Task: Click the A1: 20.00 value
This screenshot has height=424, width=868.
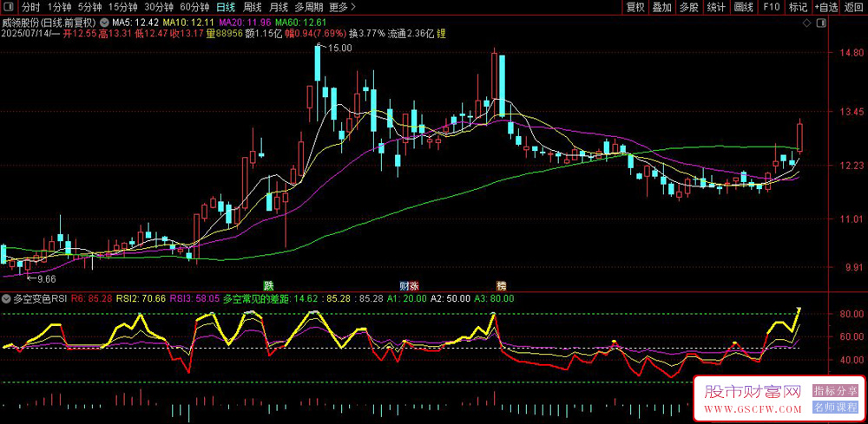Action: point(407,298)
